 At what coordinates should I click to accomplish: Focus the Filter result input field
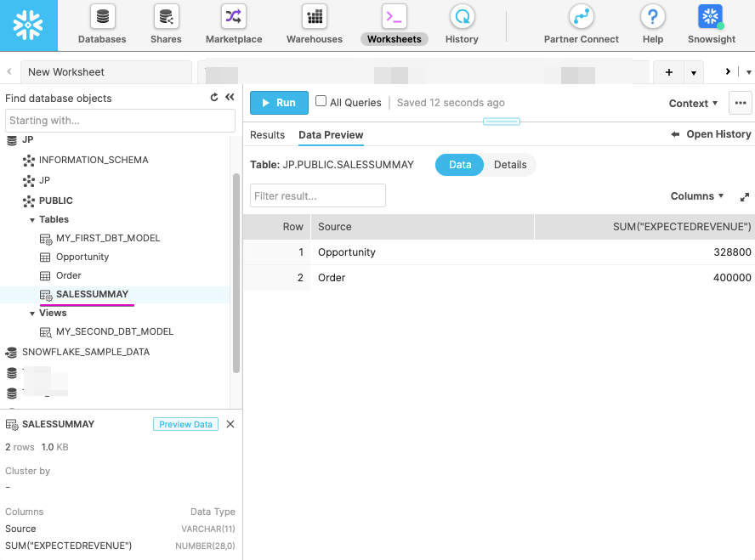(318, 195)
